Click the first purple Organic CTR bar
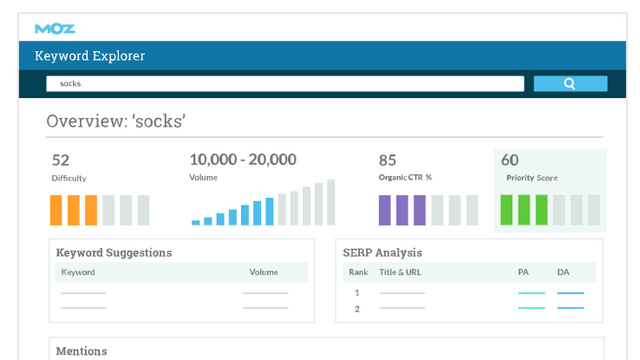Image resolution: width=640 pixels, height=360 pixels. tap(384, 210)
